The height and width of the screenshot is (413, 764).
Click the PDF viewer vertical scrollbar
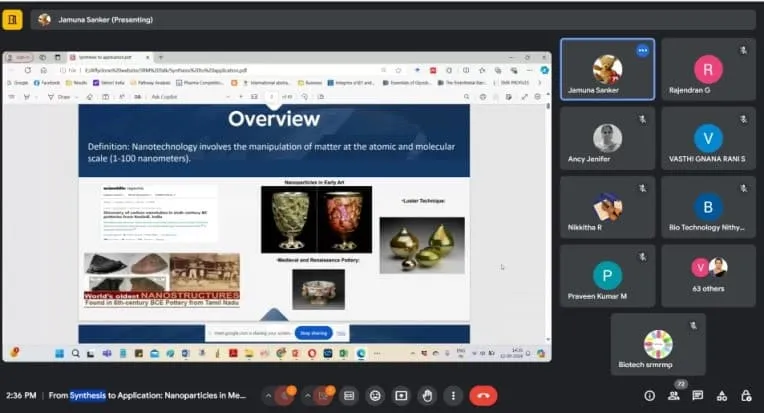(x=548, y=219)
